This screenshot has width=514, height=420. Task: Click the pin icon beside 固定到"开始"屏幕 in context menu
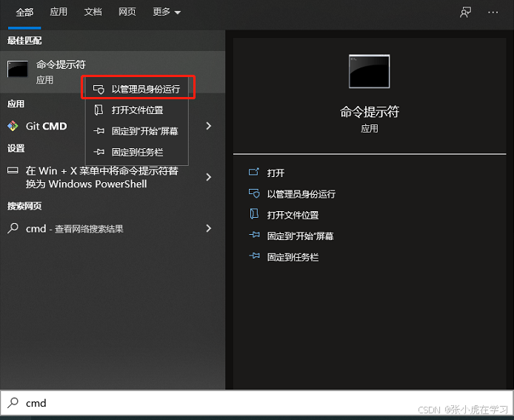point(99,131)
